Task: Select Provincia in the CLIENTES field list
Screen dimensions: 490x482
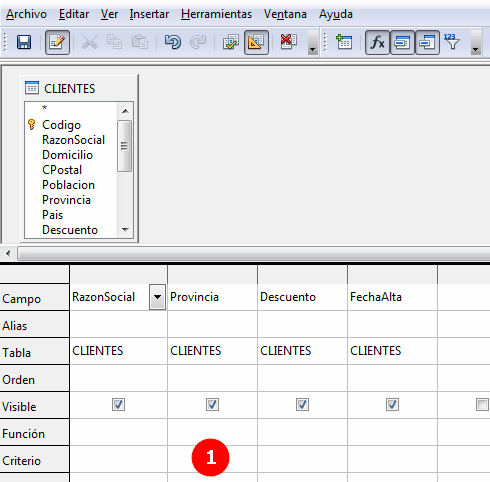Action: coord(66,200)
